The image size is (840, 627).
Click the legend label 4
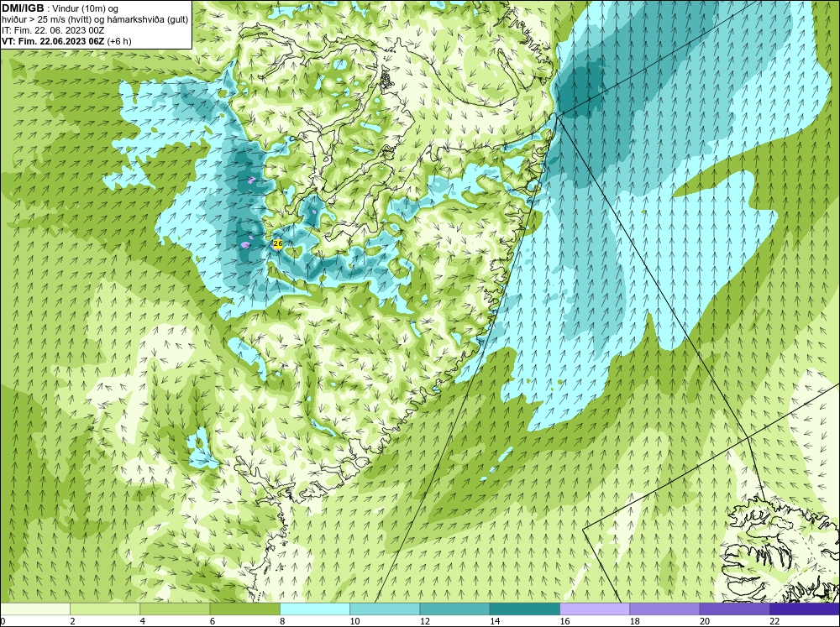point(143,621)
